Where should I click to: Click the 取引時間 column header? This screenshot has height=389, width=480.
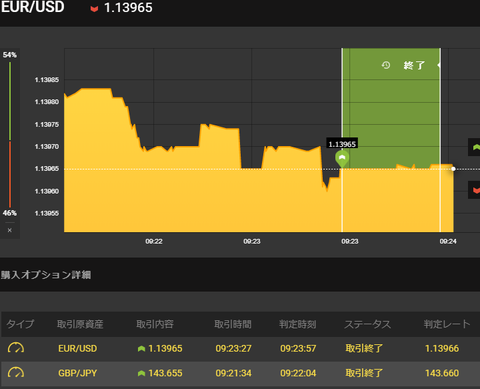(233, 324)
